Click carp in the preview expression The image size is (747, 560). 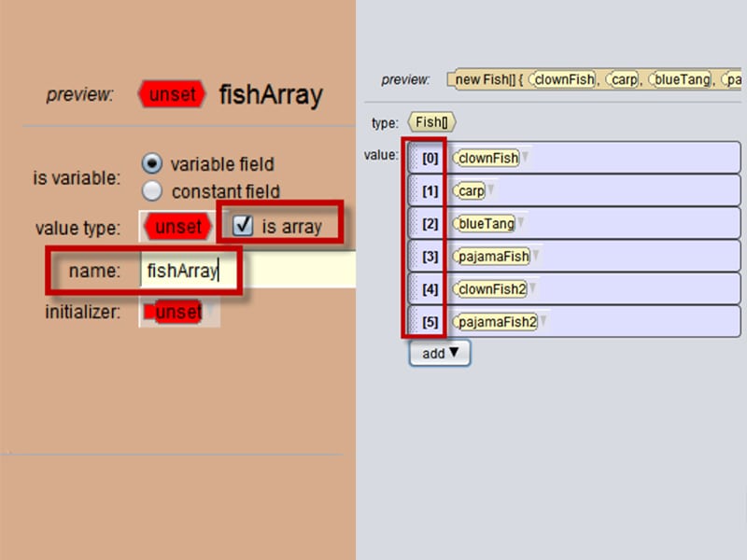622,79
